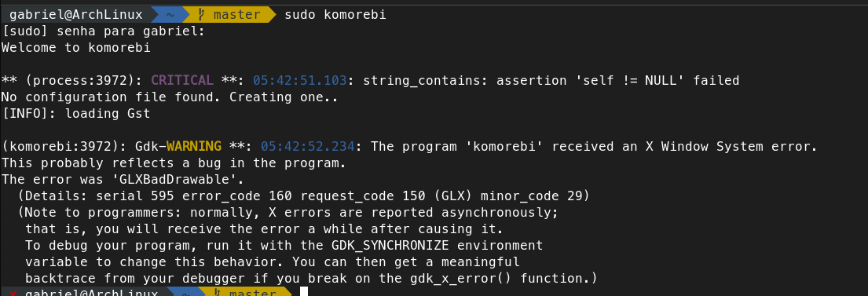
Task: Click the purple CRITICAL label
Action: click(182, 81)
